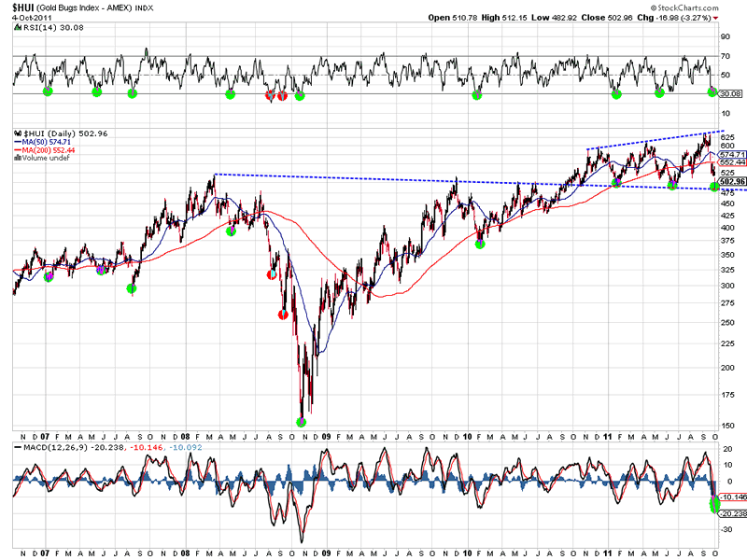Click the large green marker on MACD panel
Image resolution: width=747 pixels, height=560 pixels.
click(715, 505)
